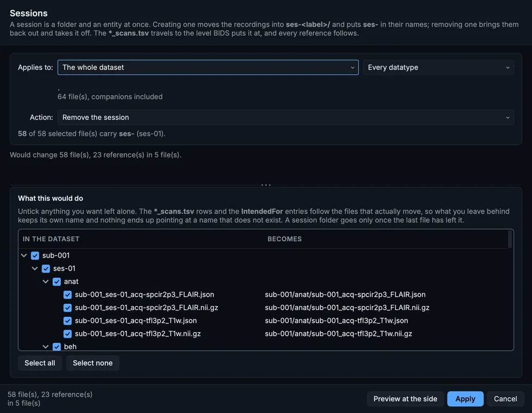The image size is (532, 413).
Task: Select file sub-001_ses-01_acq-tfl3p2_T1w.json
Action: (x=136, y=321)
